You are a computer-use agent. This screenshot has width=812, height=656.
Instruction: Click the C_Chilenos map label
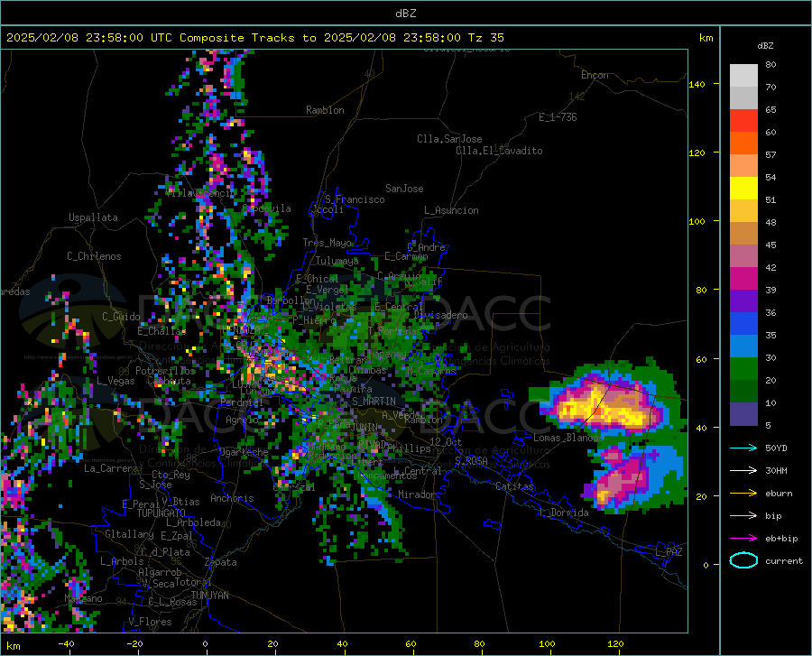[x=94, y=256]
